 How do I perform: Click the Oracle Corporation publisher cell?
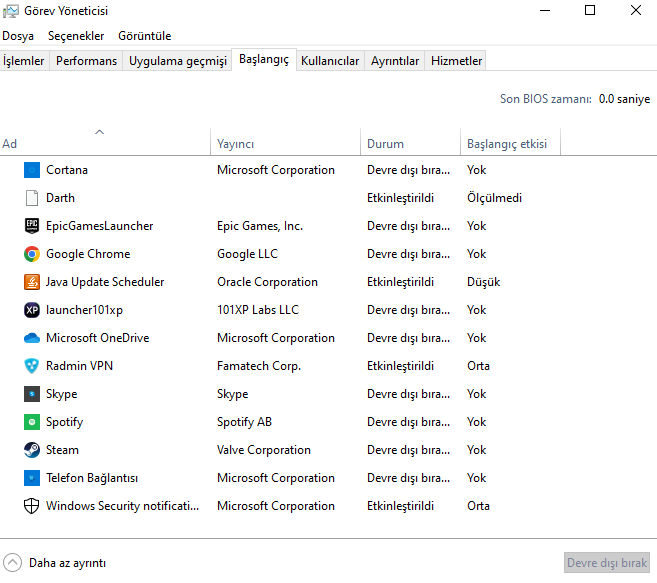(x=267, y=282)
